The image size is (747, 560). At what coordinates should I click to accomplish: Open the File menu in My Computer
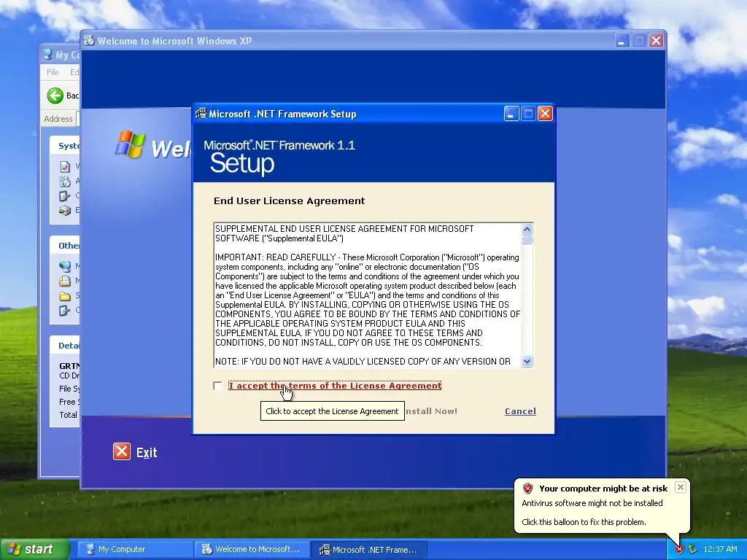pos(53,72)
